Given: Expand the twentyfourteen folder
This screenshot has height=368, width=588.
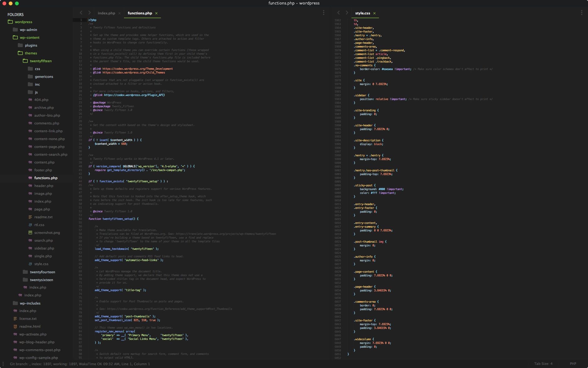Looking at the screenshot, I should (x=25, y=272).
